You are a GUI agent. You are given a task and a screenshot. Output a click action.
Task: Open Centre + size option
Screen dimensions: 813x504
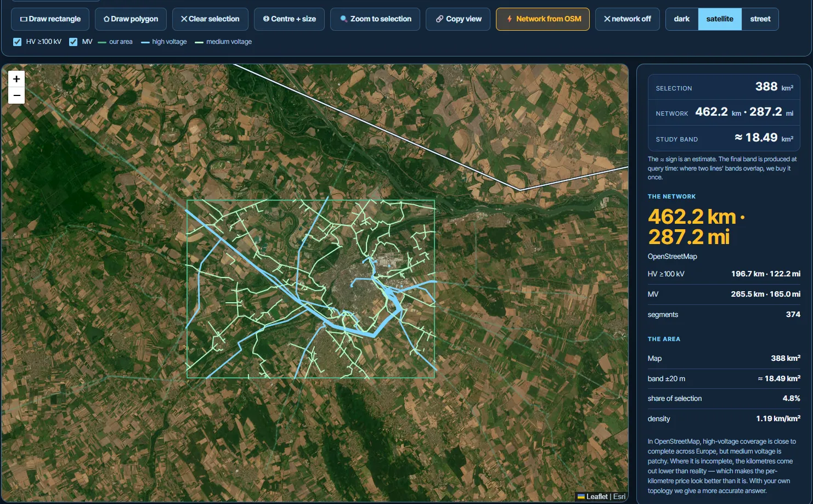289,19
